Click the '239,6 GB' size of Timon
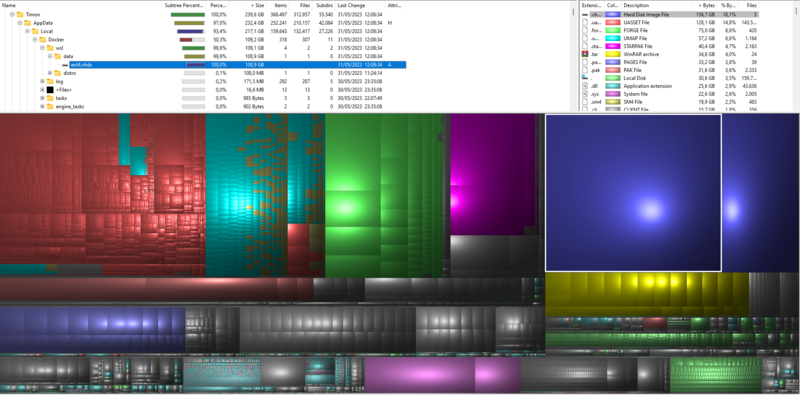The height and width of the screenshot is (395, 800). tap(256, 15)
